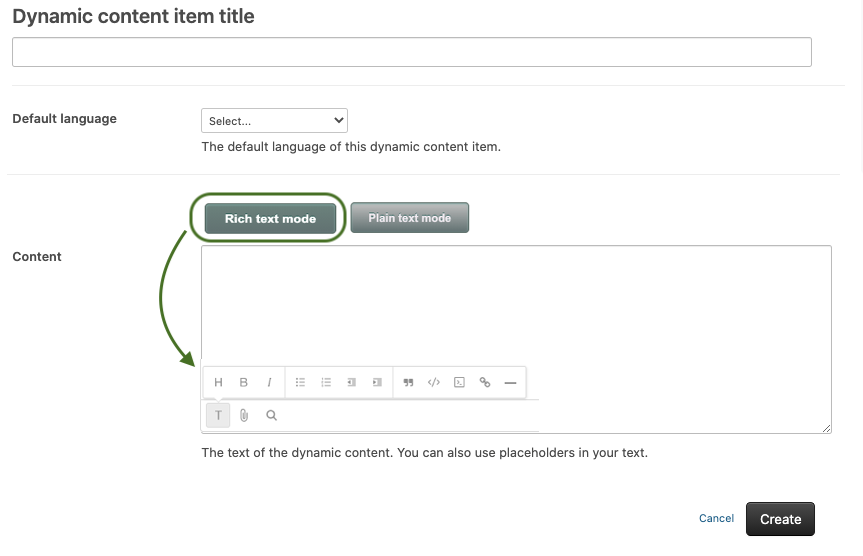Insert a code block
This screenshot has width=863, height=556.
pos(459,382)
